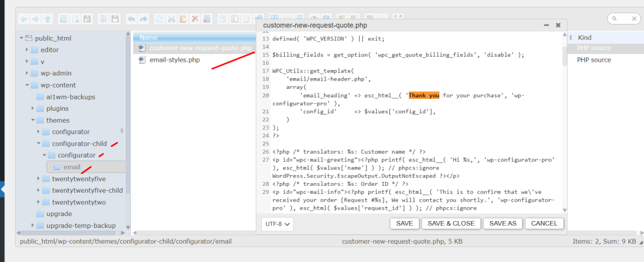Screen dimensions: 644x262
Task: Collapse the configurator-child folder arrow
Action: coord(38,144)
